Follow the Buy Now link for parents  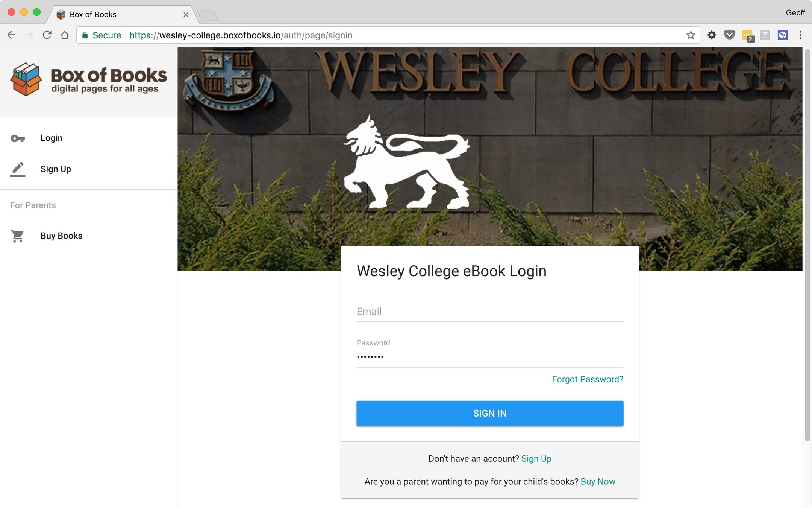point(598,482)
